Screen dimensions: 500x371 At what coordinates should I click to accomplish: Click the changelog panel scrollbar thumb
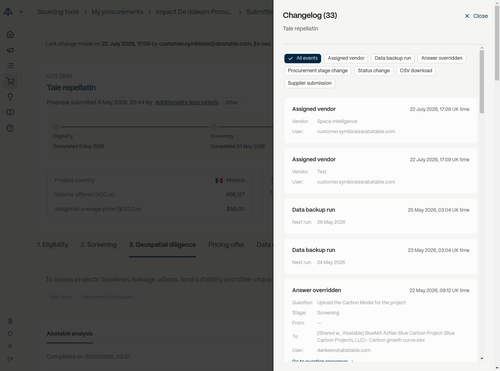(482, 82)
